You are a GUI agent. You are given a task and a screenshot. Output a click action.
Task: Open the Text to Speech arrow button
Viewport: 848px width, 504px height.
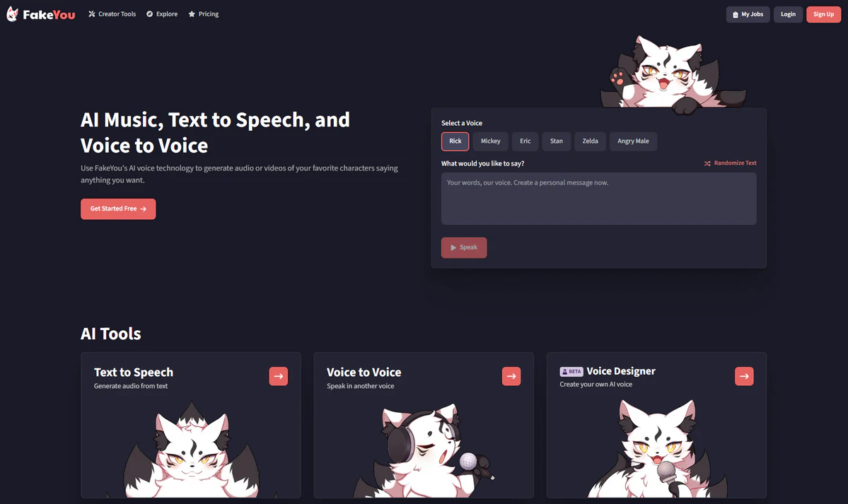pyautogui.click(x=279, y=376)
